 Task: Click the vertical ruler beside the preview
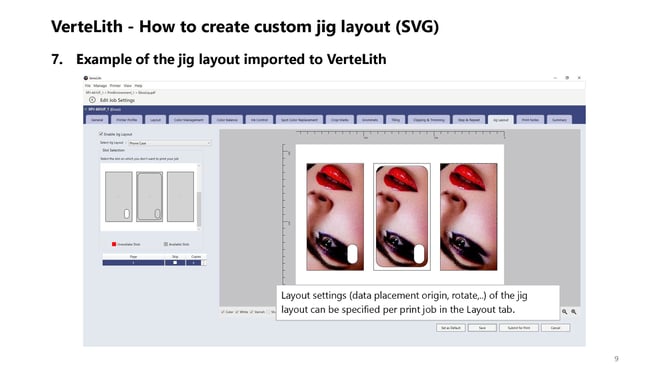click(286, 214)
